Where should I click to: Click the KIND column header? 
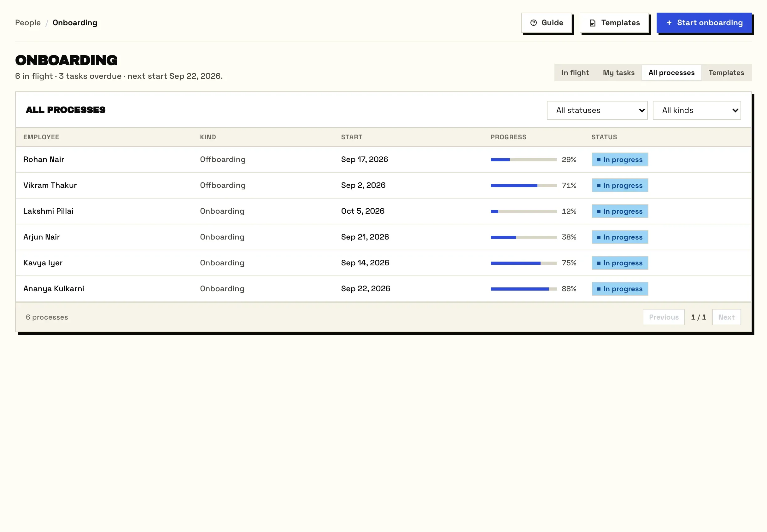208,137
